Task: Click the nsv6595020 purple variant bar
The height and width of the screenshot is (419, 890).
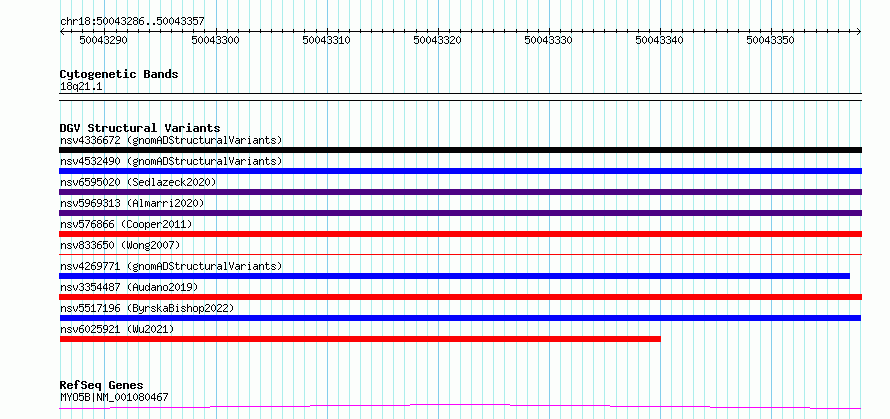Action: click(x=460, y=192)
